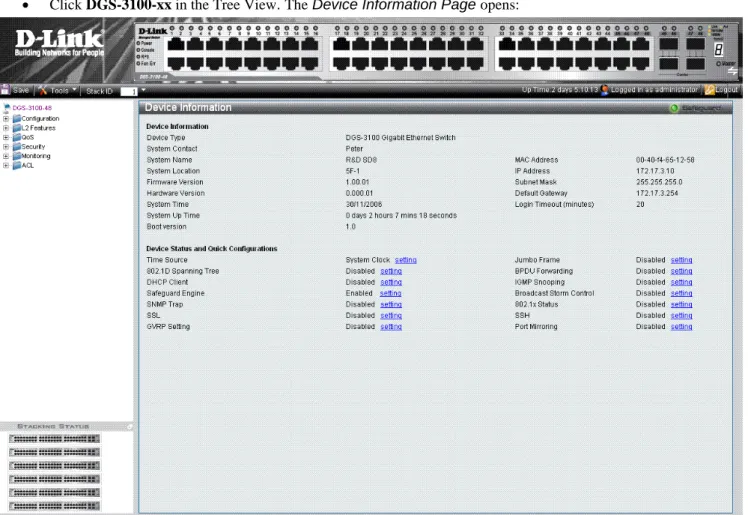This screenshot has height=515, width=748.
Task: Click the D-Link logo
Action: (x=59, y=44)
